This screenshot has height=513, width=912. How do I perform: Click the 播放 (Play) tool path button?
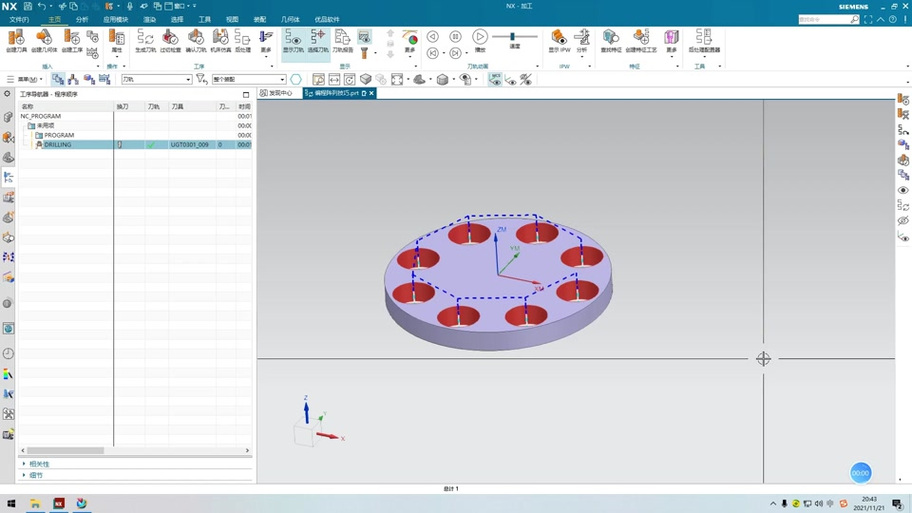[x=480, y=40]
